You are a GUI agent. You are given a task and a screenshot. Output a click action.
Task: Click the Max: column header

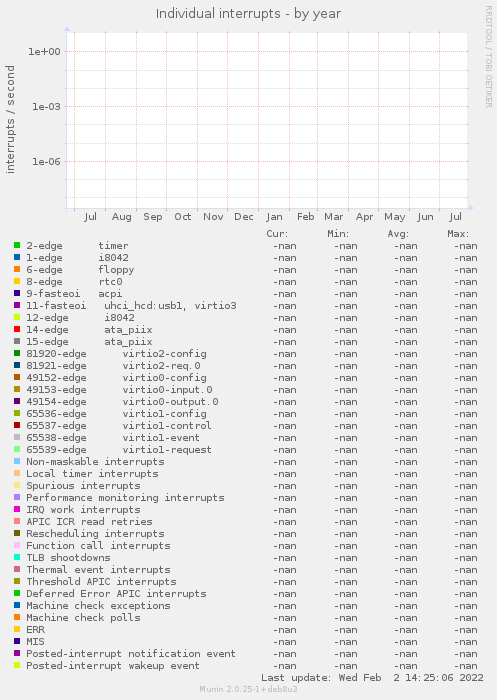tap(458, 233)
